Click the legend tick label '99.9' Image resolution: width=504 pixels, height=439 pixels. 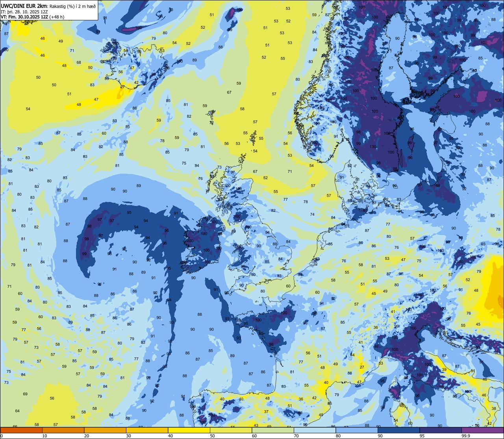pos(466,436)
